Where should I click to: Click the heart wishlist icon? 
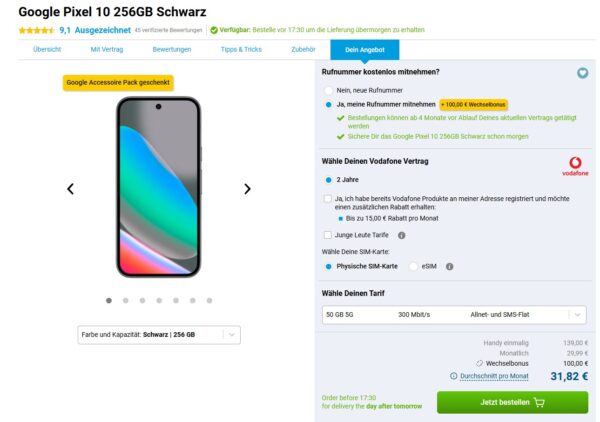pyautogui.click(x=582, y=73)
